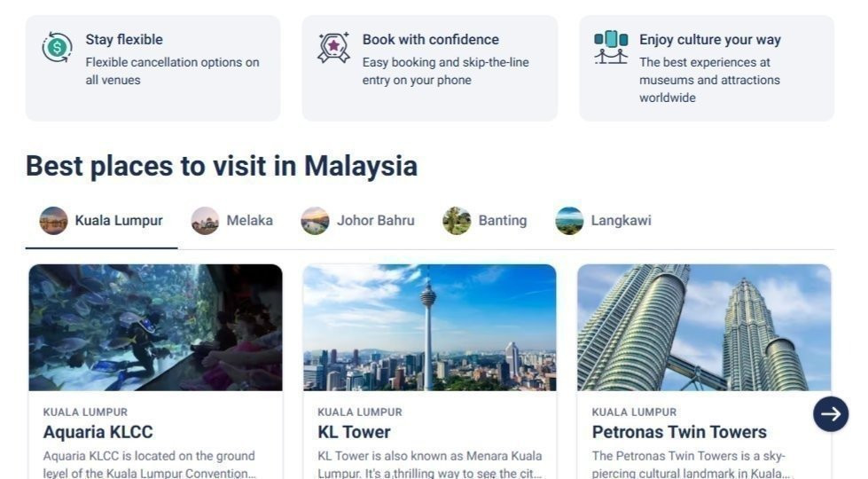Click the Kuala Lumpur round city thumbnail
This screenshot has height=479, width=868.
pyautogui.click(x=54, y=220)
